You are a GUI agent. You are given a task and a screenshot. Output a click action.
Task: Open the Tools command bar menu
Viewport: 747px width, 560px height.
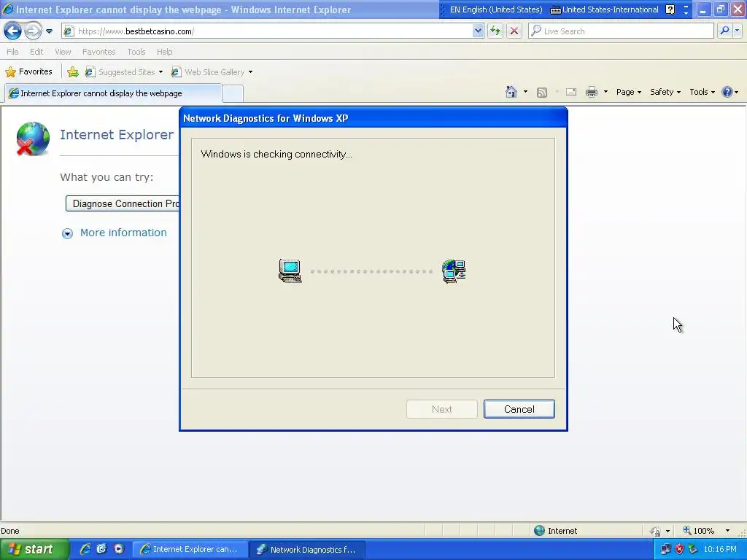[x=703, y=92]
